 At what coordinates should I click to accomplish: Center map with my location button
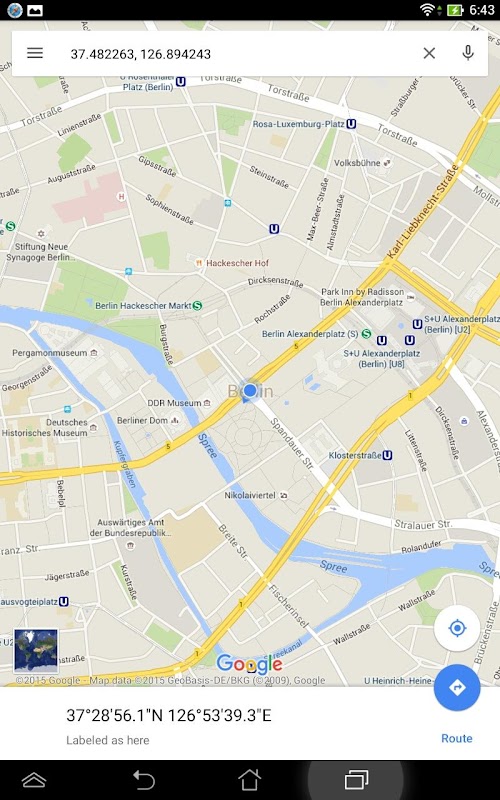coord(457,628)
